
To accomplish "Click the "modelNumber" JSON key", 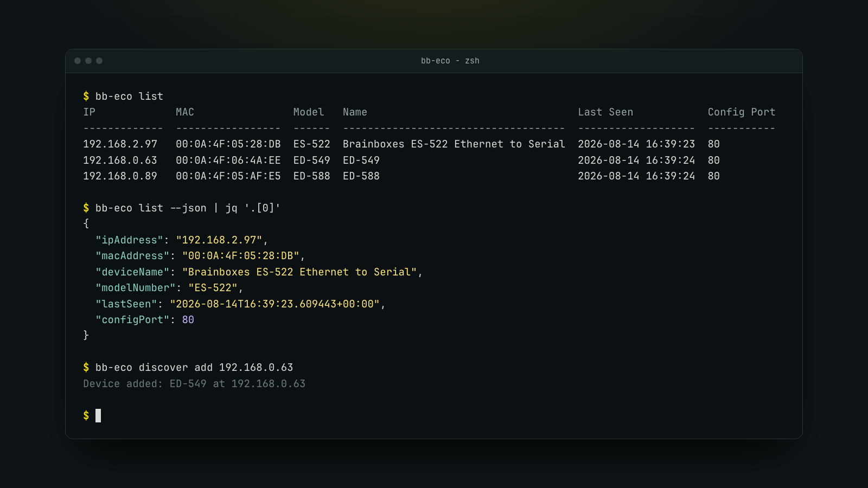I will (136, 288).
